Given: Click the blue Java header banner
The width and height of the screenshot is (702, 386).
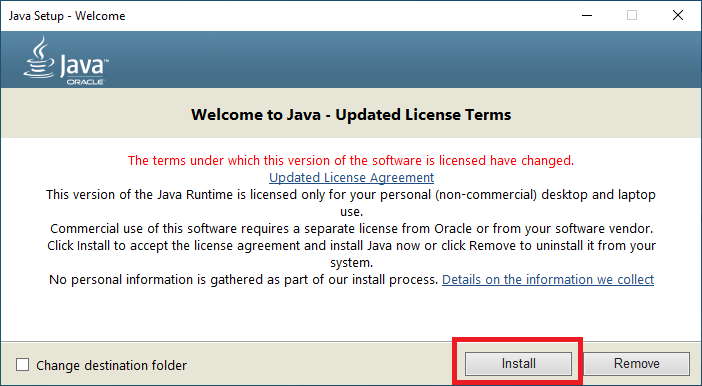Looking at the screenshot, I should point(351,60).
